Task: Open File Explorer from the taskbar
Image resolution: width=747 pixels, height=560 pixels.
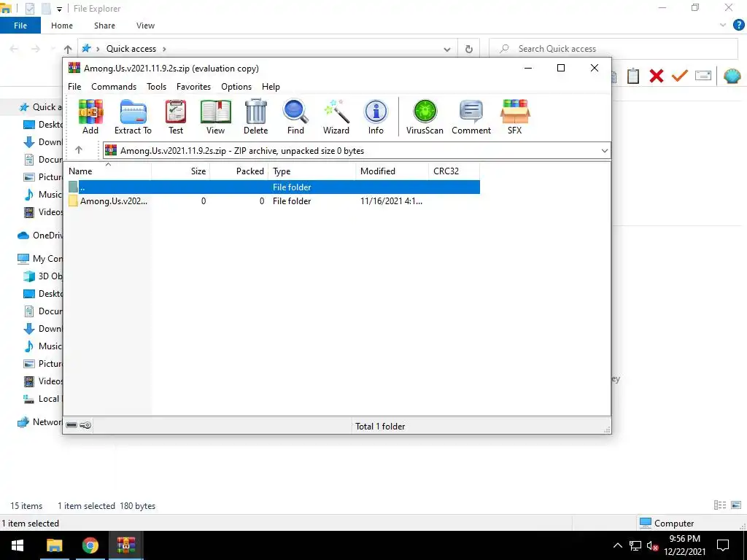Action: 54,545
